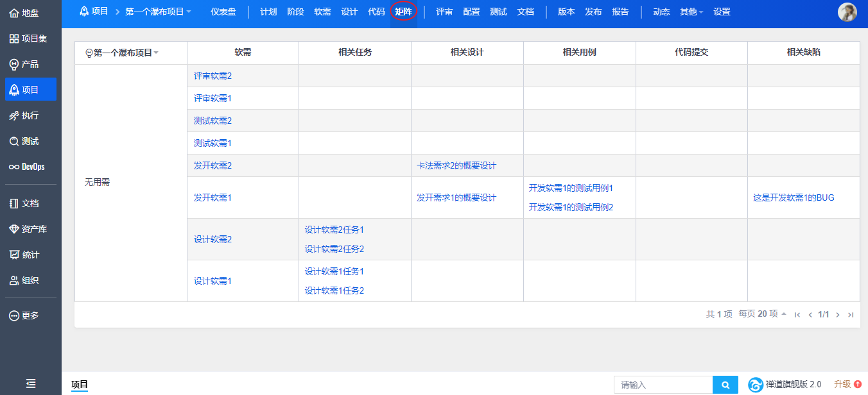Open the 设计软需2任务1 task link
Screen dimensions: 868x395
(x=334, y=230)
